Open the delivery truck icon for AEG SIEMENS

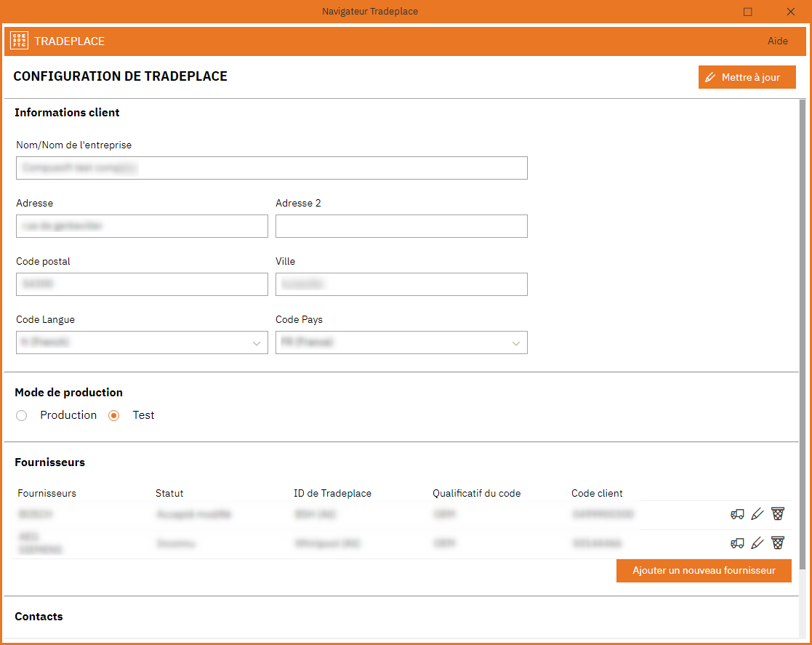coord(737,543)
